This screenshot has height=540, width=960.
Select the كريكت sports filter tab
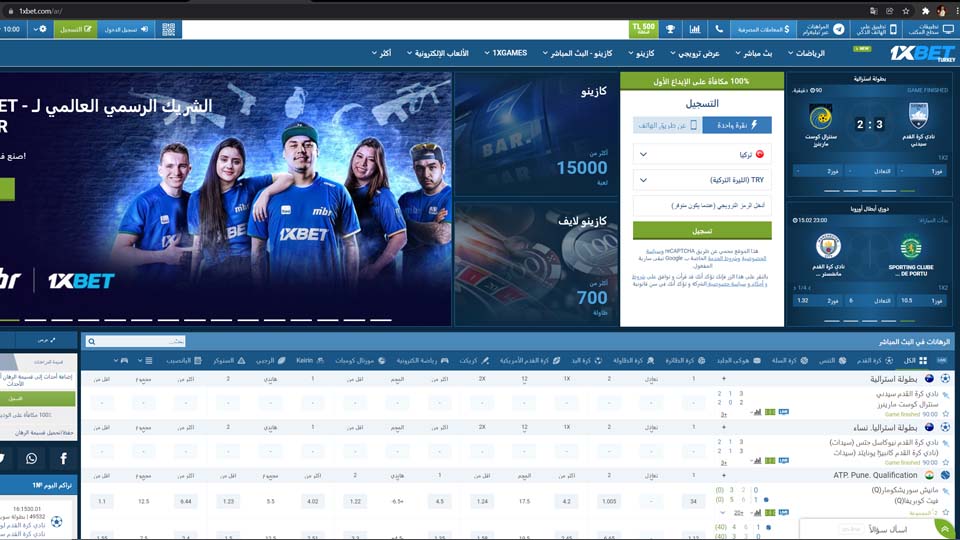(x=474, y=361)
